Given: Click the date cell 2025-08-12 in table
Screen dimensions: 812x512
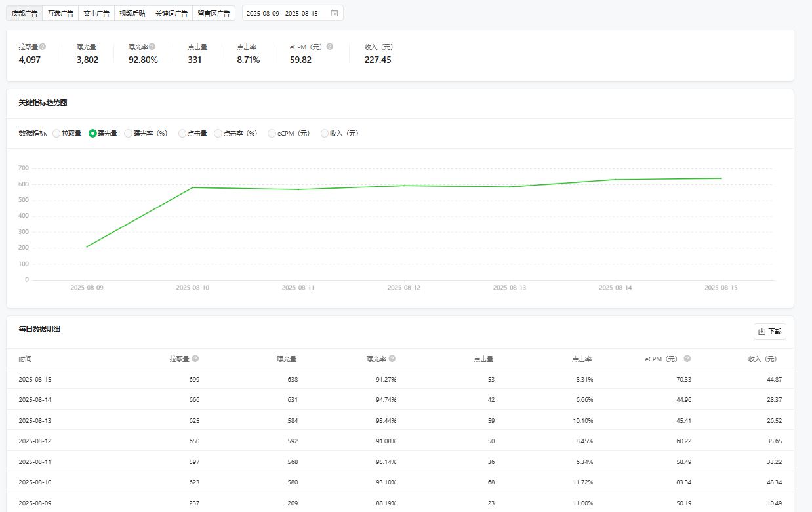Looking at the screenshot, I should tap(35, 441).
